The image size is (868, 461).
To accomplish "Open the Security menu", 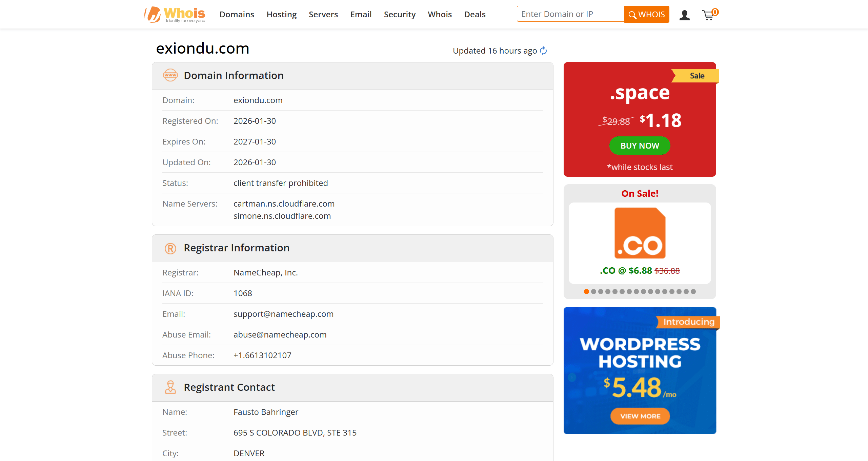I will click(x=400, y=14).
